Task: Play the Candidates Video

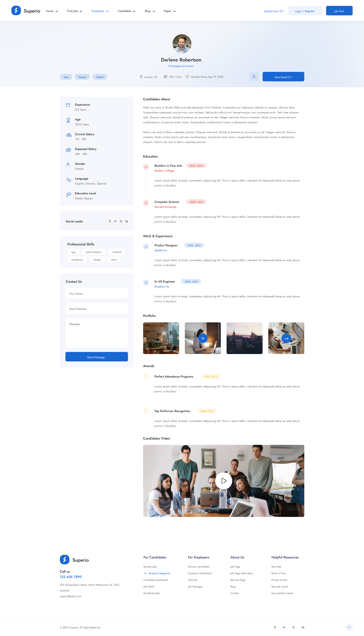Action: (224, 481)
